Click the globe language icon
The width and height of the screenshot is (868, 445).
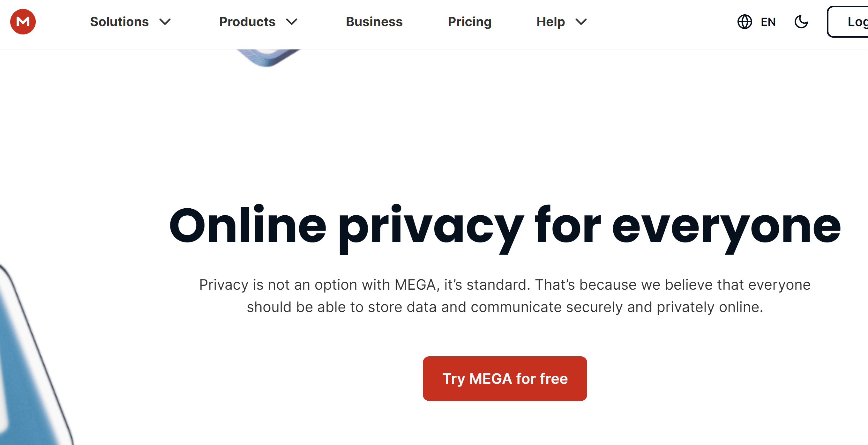point(744,22)
